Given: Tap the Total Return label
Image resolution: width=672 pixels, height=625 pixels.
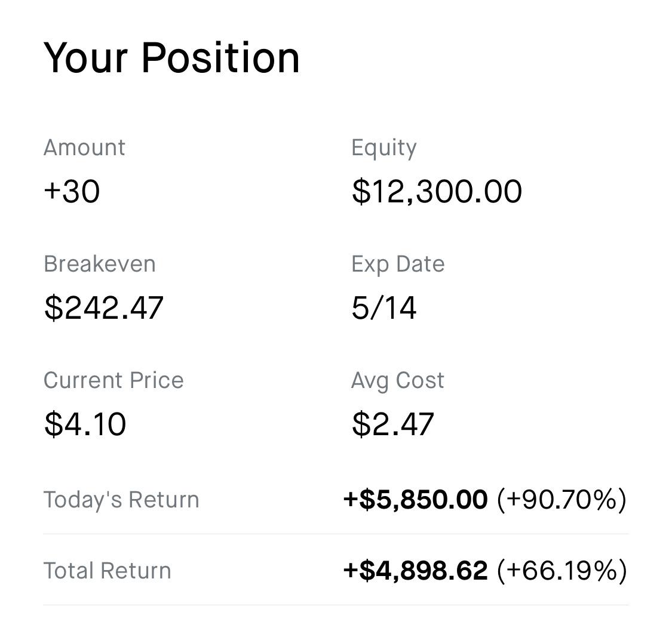Looking at the screenshot, I should point(107,571).
